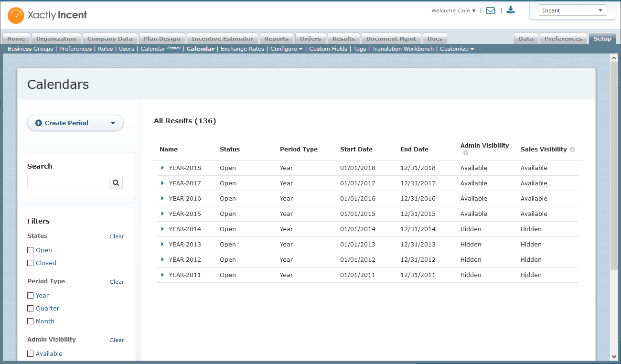Check the Quarter period type filter
621x364 pixels.
coord(31,309)
